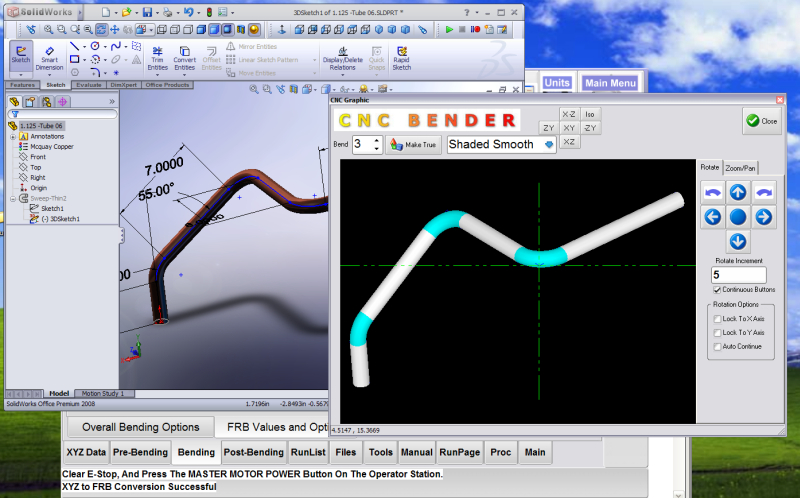Increase the Bend number with stepper
800x498 pixels.
377,140
